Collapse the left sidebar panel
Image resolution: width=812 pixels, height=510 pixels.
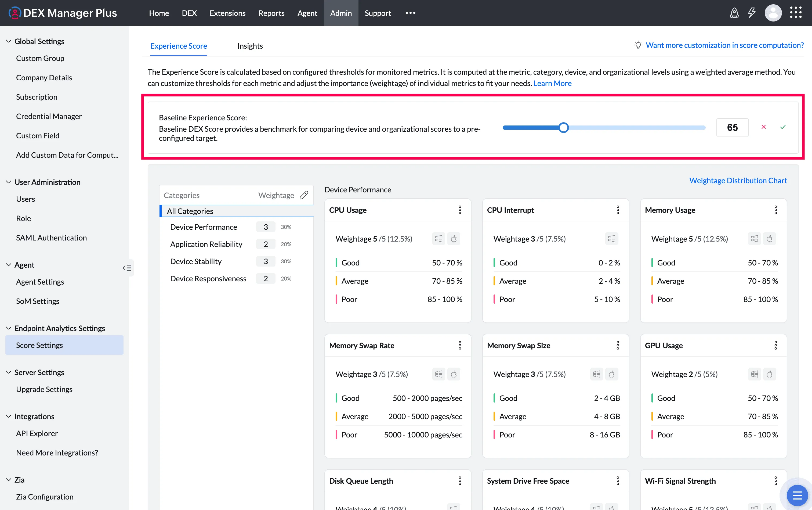pyautogui.click(x=127, y=268)
